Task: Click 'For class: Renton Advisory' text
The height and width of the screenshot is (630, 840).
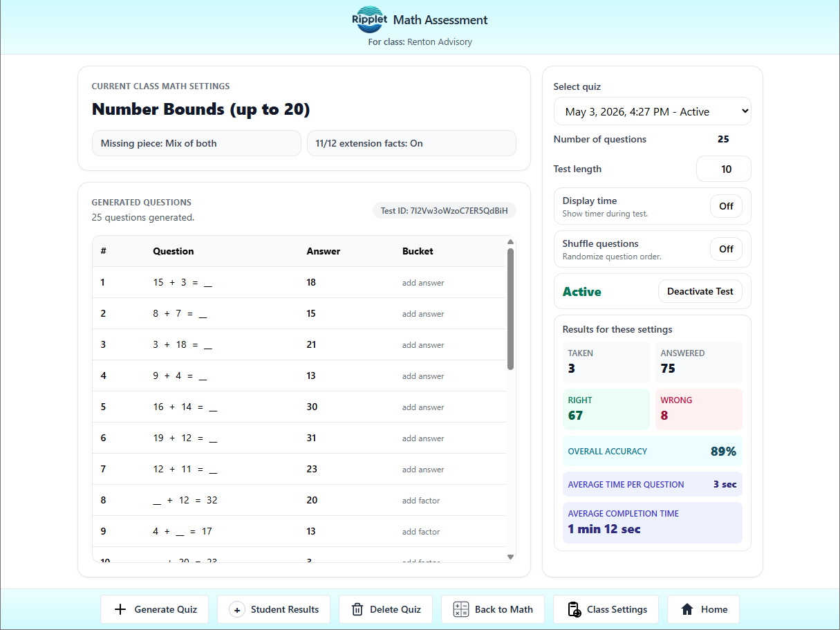Action: pos(420,41)
